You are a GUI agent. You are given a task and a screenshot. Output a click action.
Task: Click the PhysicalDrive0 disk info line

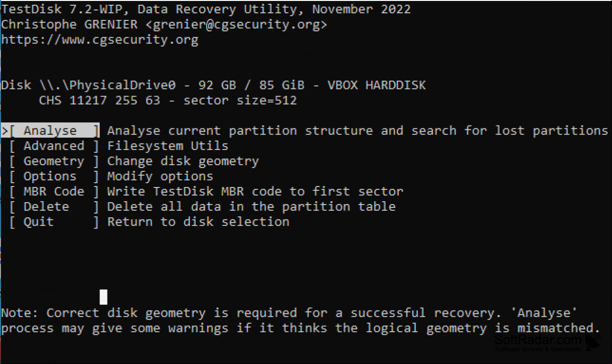point(213,85)
